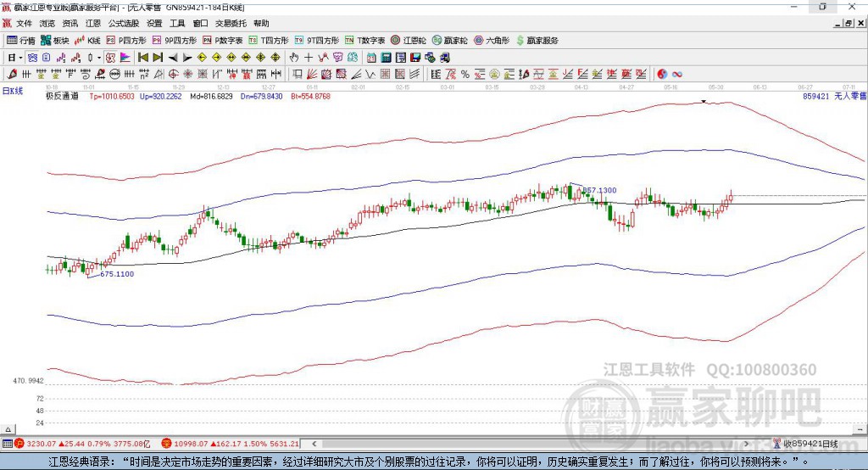Open the 工具 menu
Screen dimensions: 868x470
(x=177, y=23)
